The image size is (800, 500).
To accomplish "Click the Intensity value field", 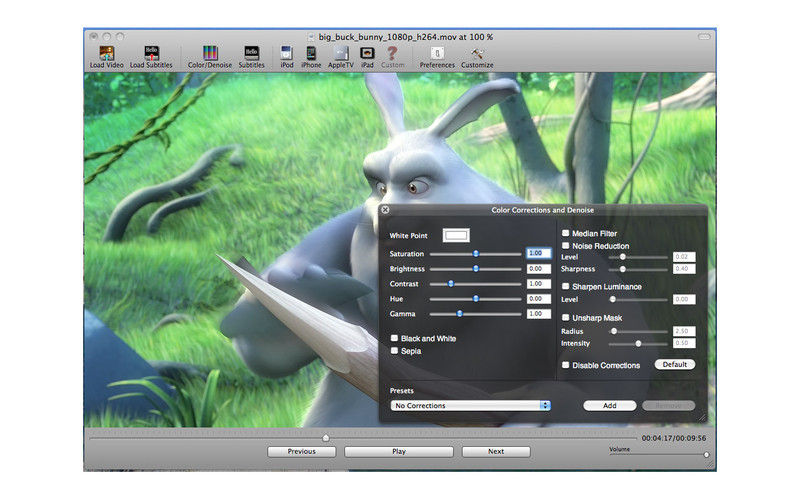I will coord(684,343).
